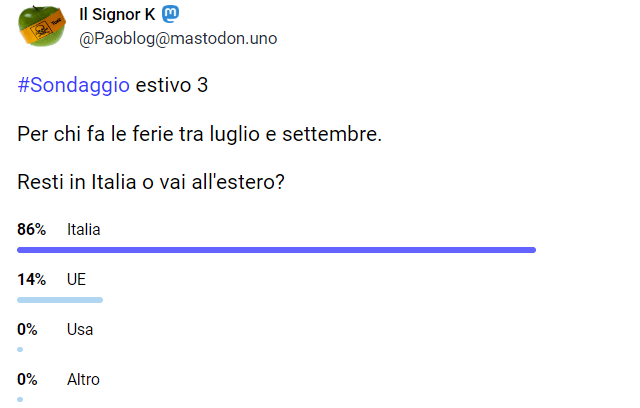Open the Il Signor K profile name
The width and height of the screenshot is (640, 408).
click(116, 14)
